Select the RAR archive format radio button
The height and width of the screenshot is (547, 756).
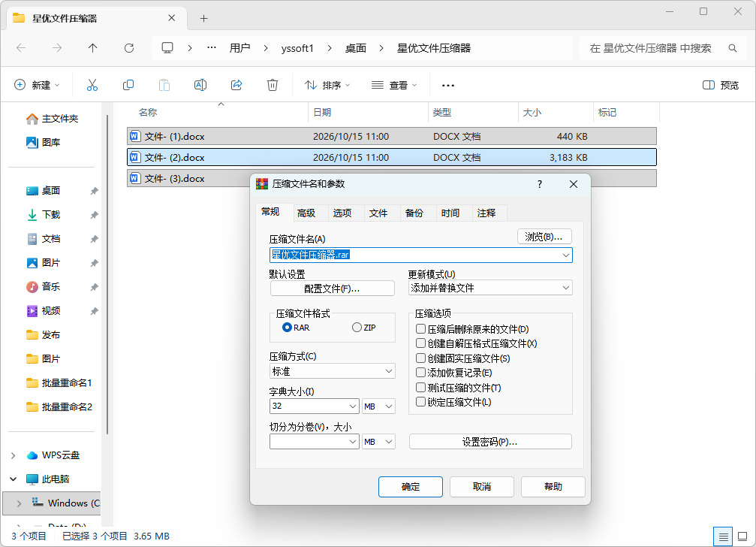287,328
